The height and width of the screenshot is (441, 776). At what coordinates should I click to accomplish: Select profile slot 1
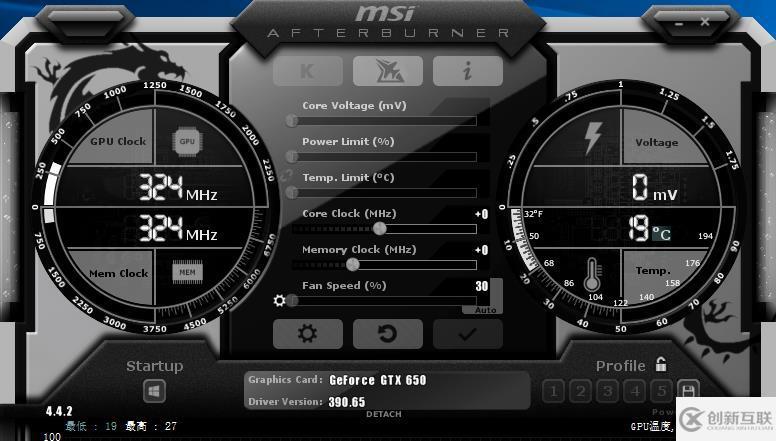pyautogui.click(x=553, y=392)
